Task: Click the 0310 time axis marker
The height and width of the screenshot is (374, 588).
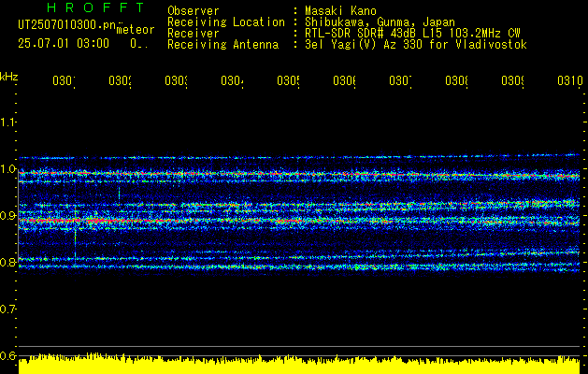Action: tap(570, 80)
